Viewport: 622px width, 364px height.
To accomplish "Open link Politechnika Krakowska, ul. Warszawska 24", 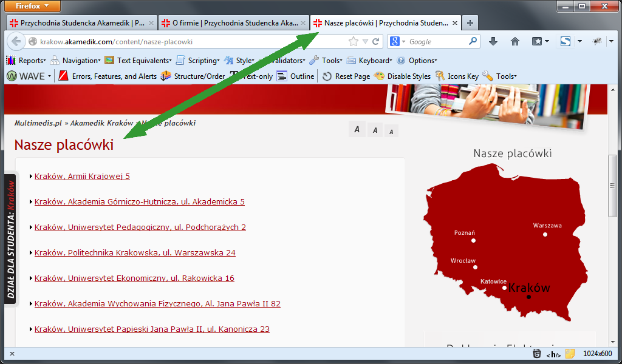I will point(135,253).
